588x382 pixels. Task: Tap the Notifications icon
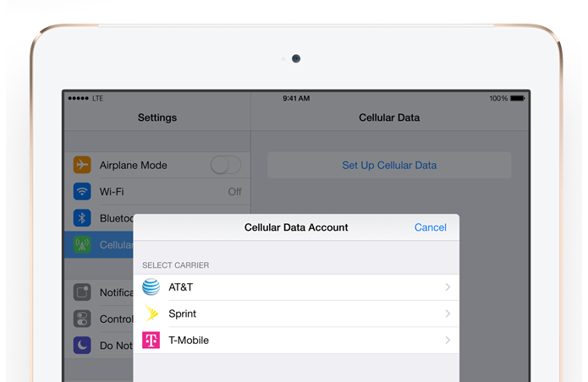point(82,292)
